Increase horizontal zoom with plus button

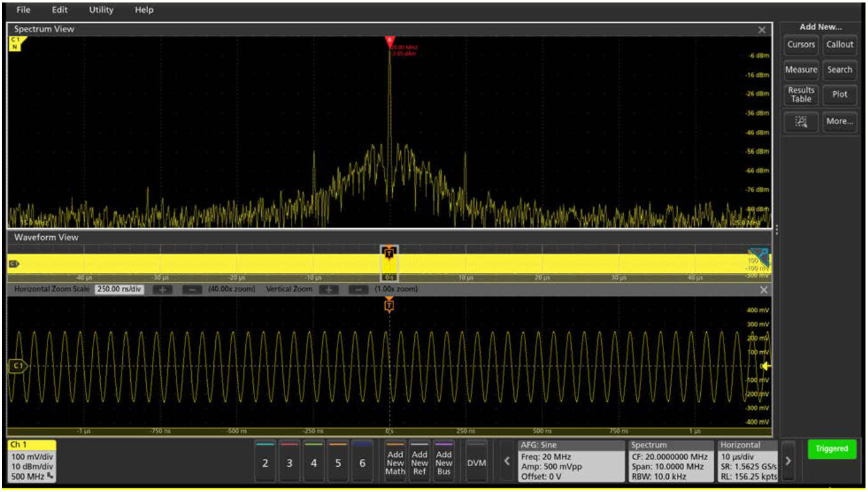(162, 289)
